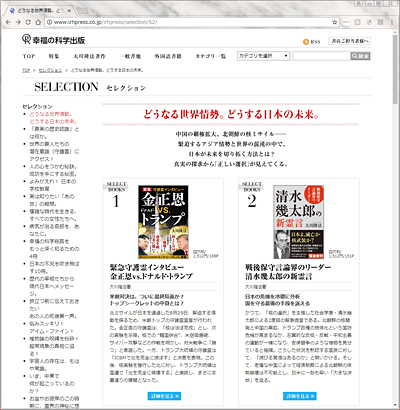The image size is (400, 410).
Task: Click 詳細を見る under the 金正恩 book
Action: [x=164, y=396]
